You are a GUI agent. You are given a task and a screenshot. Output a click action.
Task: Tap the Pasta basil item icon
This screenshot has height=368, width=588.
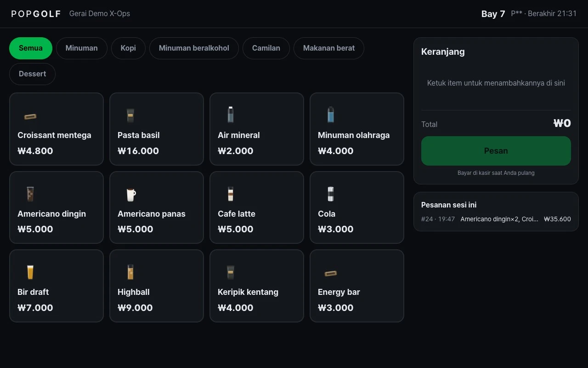pyautogui.click(x=130, y=115)
